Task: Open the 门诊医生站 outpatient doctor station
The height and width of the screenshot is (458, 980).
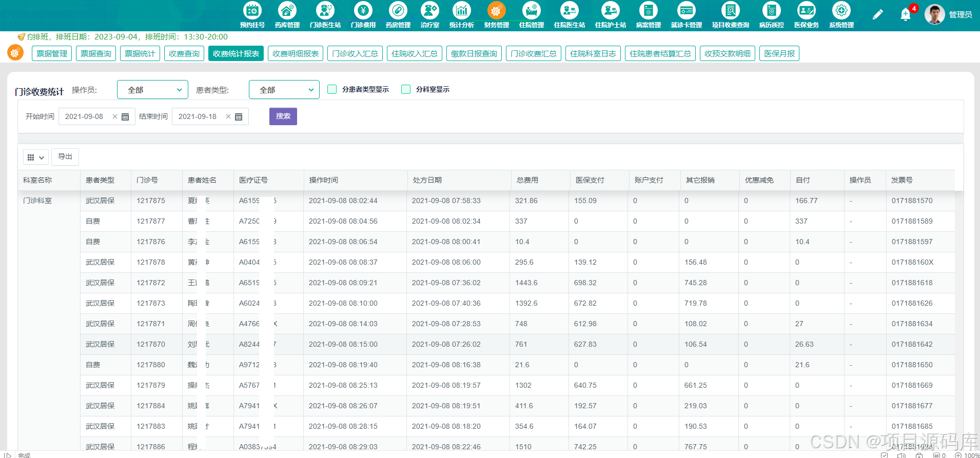Action: coord(325,15)
